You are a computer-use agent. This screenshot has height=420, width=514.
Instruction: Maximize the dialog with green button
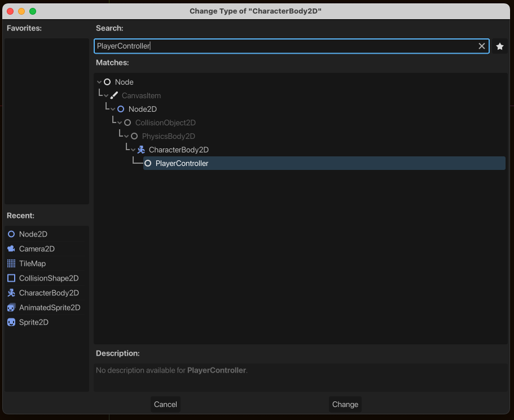(x=33, y=11)
